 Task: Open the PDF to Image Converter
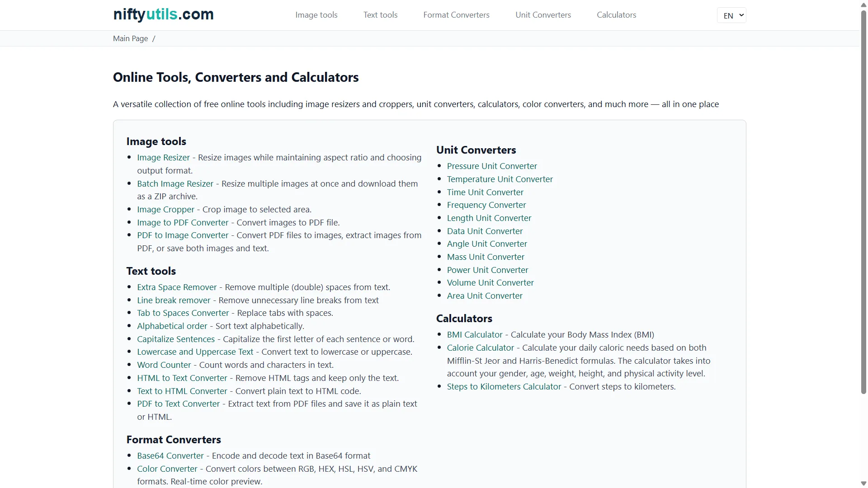182,235
